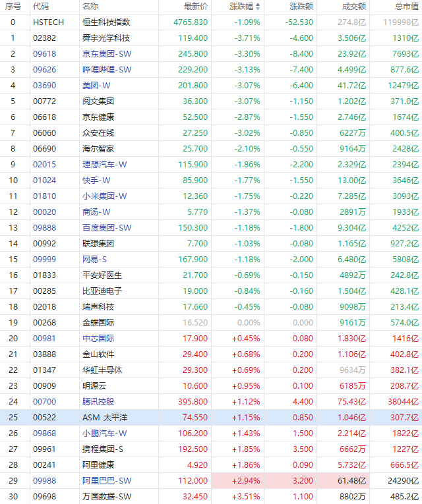Open 网易-S stock link

[94, 260]
